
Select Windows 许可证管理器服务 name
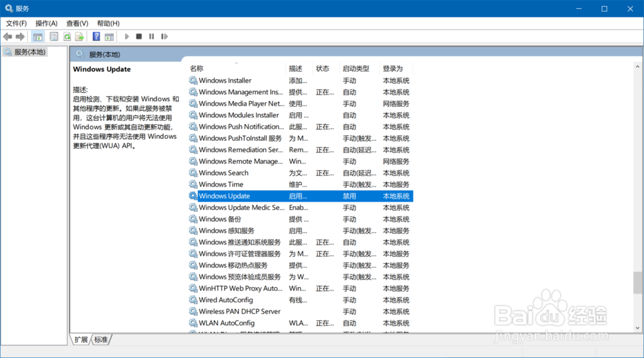[x=240, y=253]
